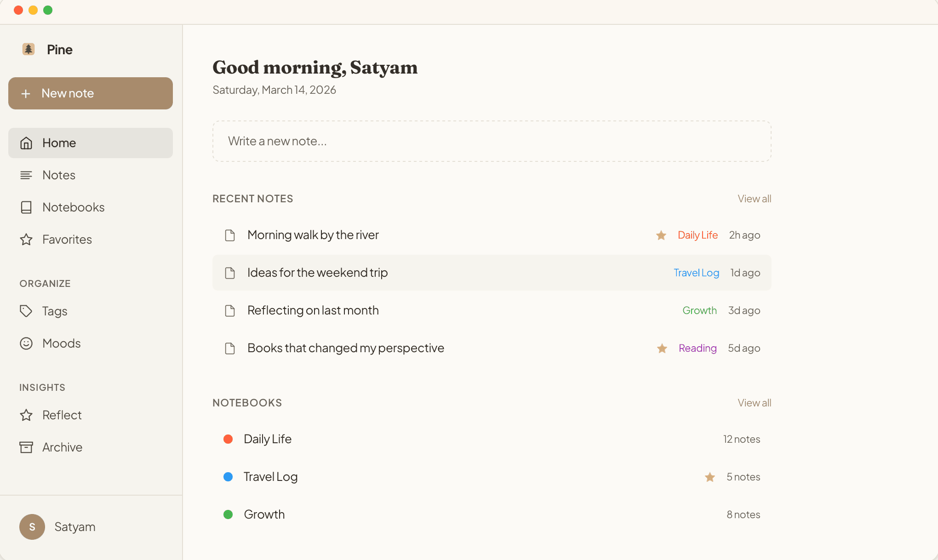
Task: Open the Satyam profile name
Action: tap(75, 527)
